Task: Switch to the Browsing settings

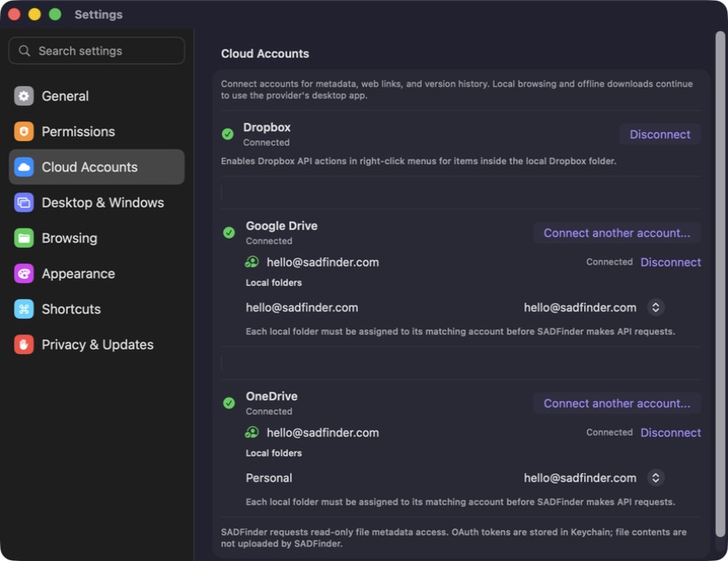Action: tap(97, 238)
